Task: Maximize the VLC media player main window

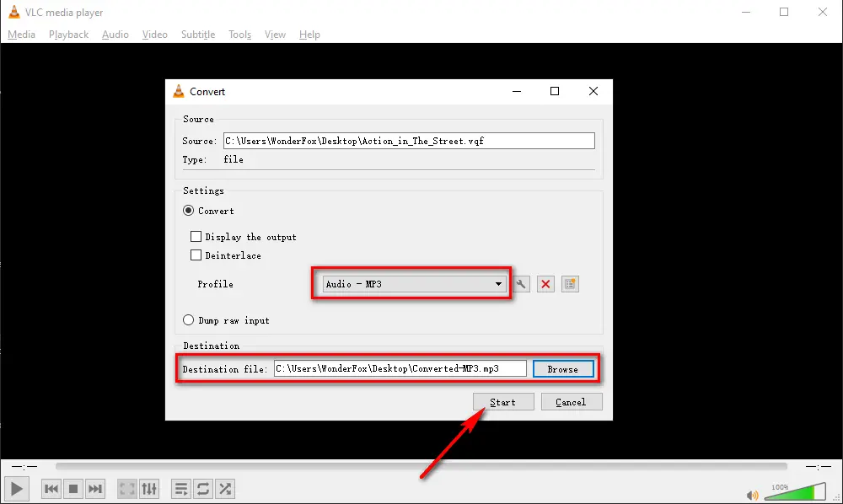Action: [x=784, y=12]
